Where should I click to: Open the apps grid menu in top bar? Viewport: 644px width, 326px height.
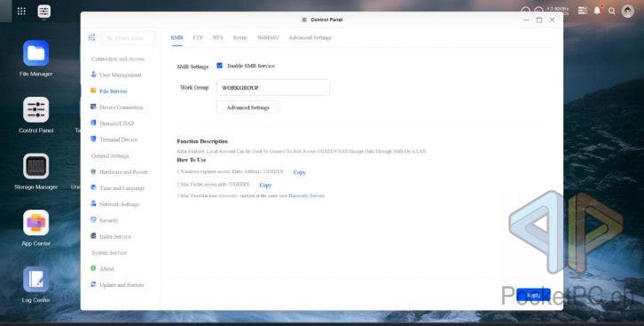click(21, 11)
